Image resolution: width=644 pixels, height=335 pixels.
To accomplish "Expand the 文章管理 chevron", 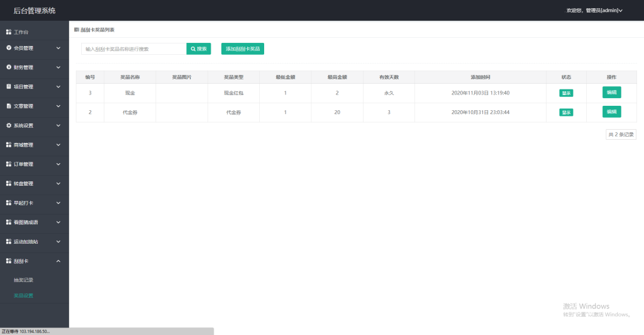I will tap(58, 106).
